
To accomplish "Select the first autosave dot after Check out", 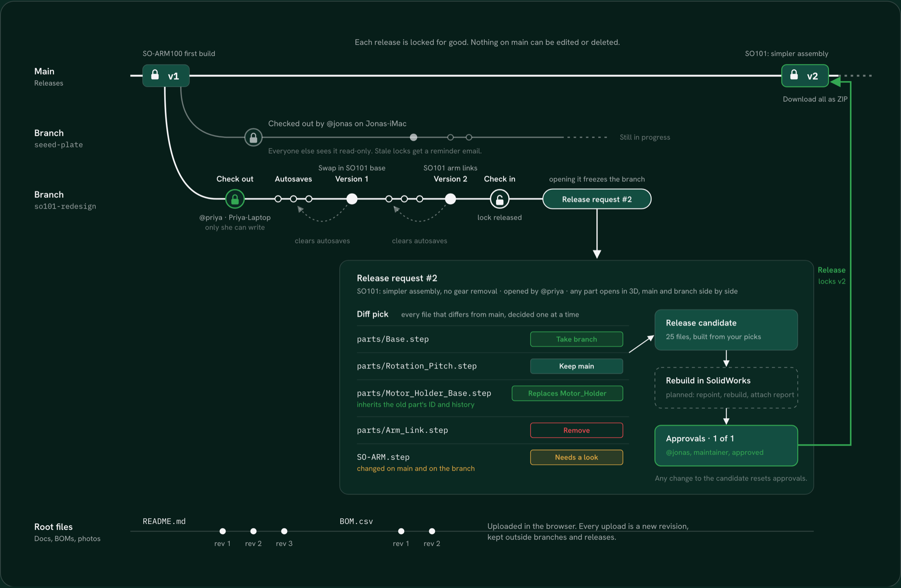I will 278,199.
